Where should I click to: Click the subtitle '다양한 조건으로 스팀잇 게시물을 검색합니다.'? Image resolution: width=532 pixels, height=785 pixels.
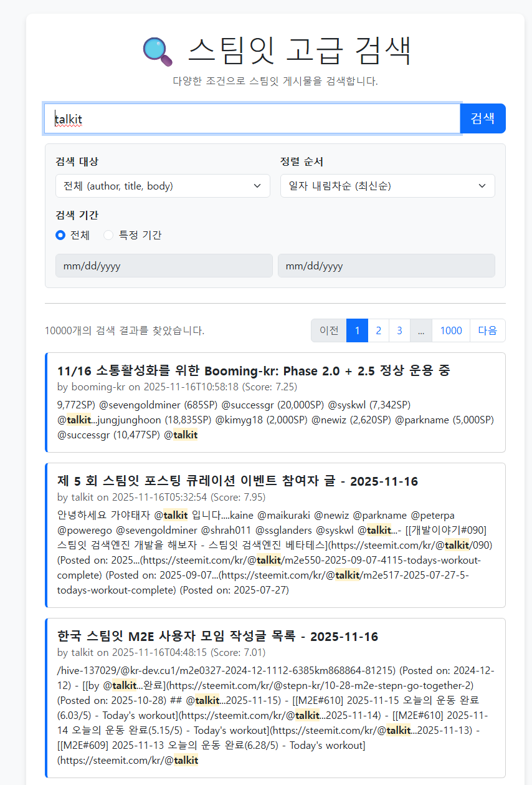pos(275,81)
